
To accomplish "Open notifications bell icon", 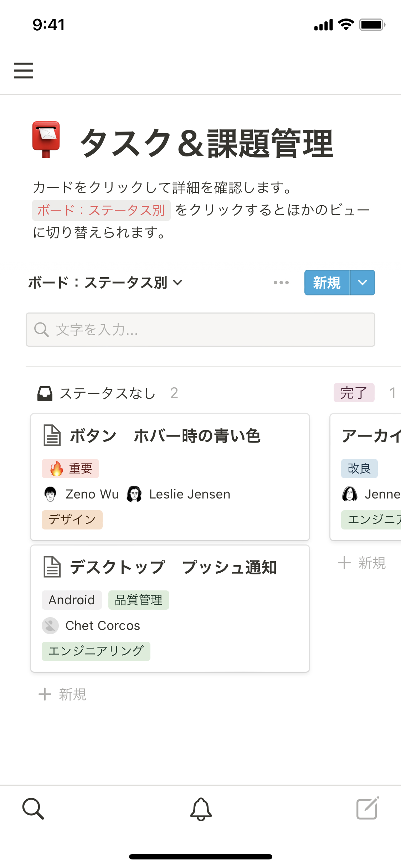I will (201, 809).
